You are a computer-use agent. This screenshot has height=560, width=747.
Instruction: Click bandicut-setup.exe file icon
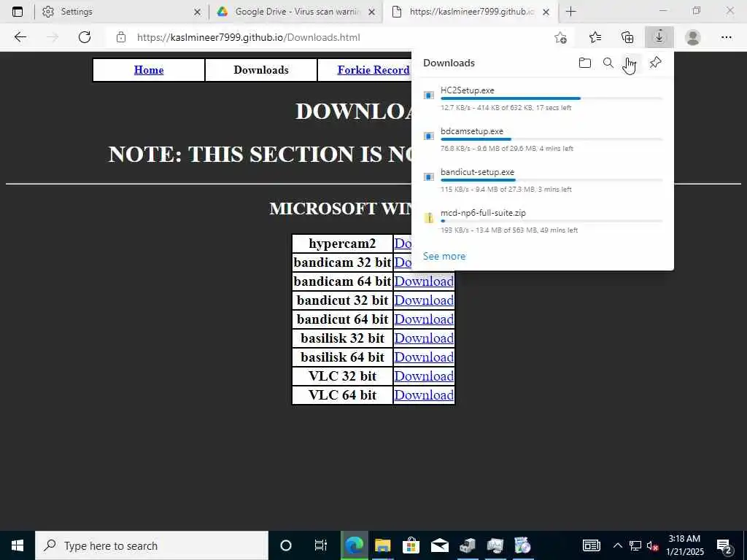[429, 177]
